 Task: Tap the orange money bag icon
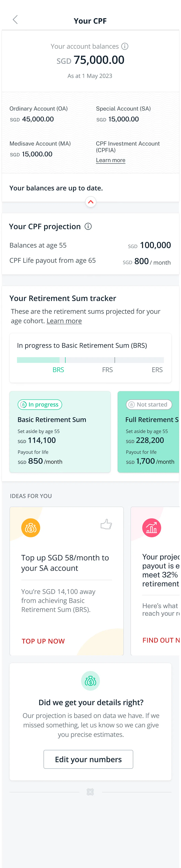pyautogui.click(x=31, y=528)
